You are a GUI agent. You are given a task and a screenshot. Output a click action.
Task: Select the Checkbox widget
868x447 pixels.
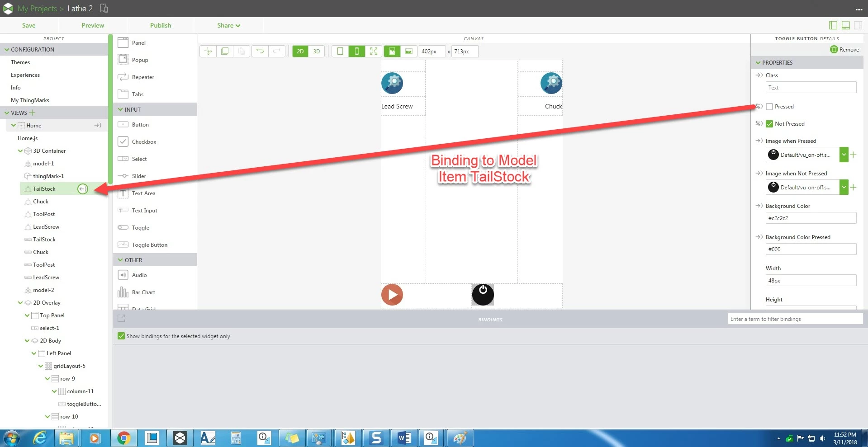(144, 142)
